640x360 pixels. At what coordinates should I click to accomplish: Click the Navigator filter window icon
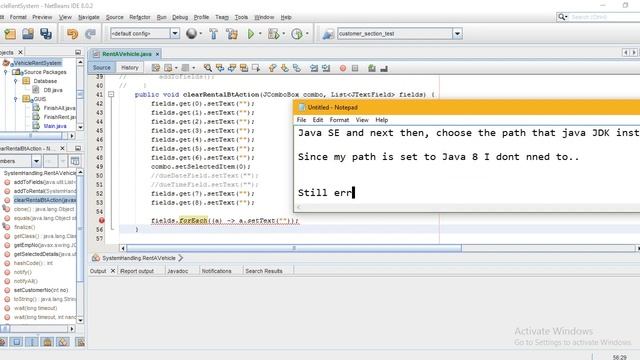tap(75, 161)
